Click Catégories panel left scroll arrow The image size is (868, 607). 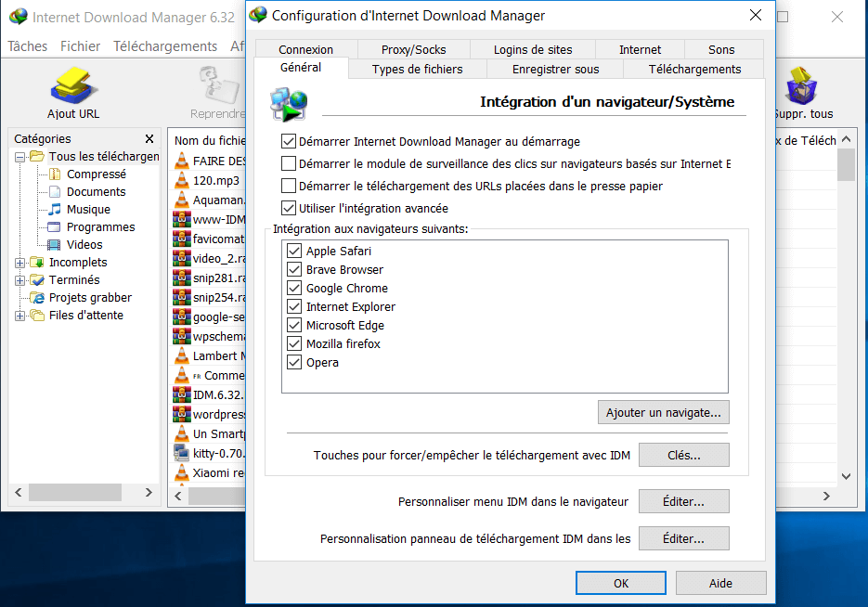(19, 492)
